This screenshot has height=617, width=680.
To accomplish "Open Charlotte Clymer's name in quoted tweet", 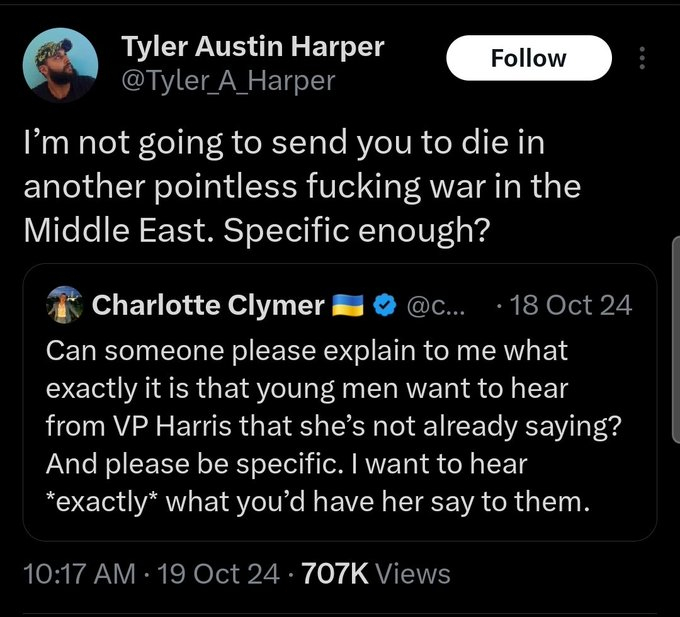I will 208,306.
